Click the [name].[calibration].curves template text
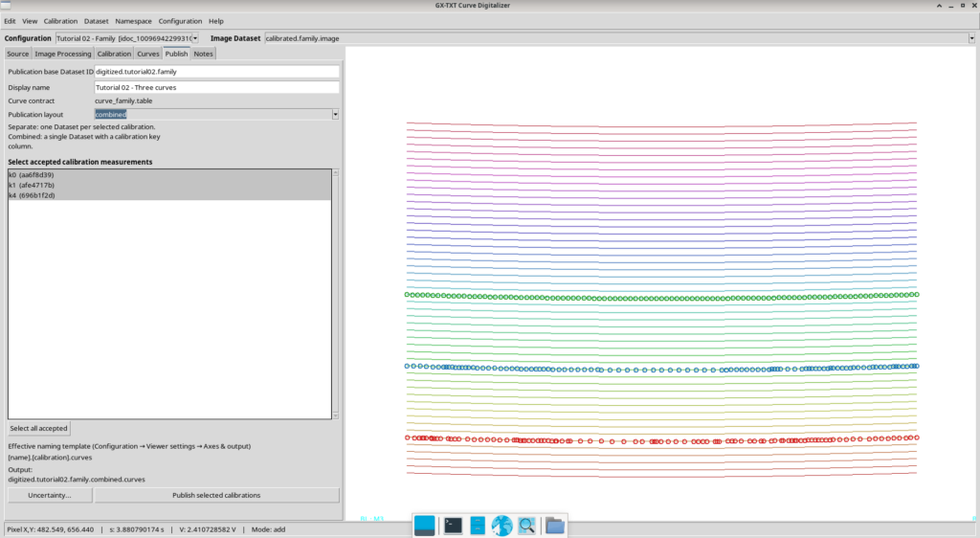This screenshot has height=538, width=980. (50, 458)
